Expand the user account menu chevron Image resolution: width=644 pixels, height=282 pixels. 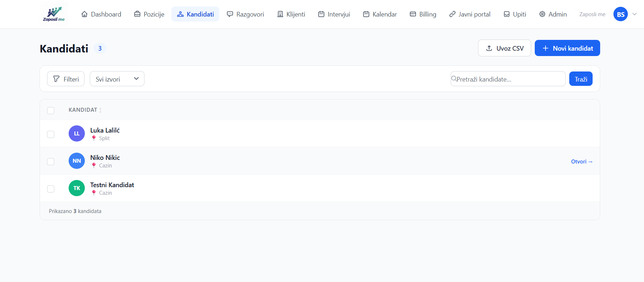(635, 14)
